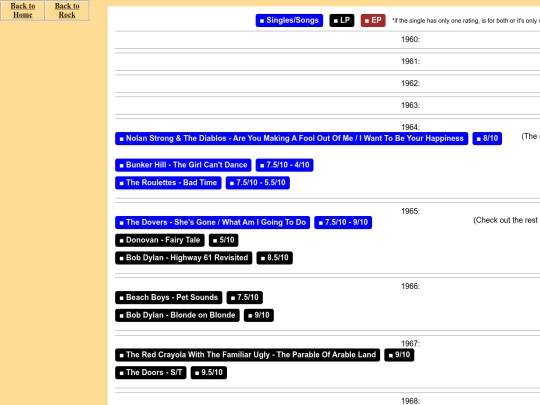Open Bob Dylan - Blonde on Blonde entry
Screen dimensions: 540x405
(177, 315)
